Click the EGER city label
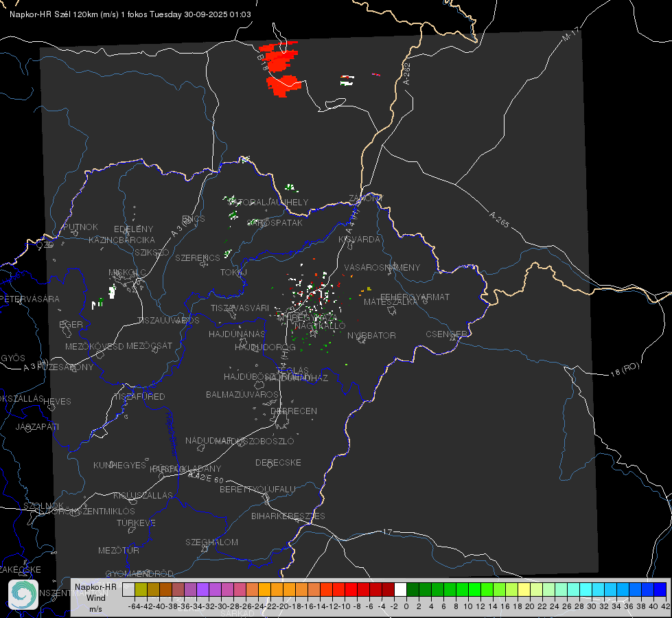Viewport: 672px width, 618px height. (71, 325)
